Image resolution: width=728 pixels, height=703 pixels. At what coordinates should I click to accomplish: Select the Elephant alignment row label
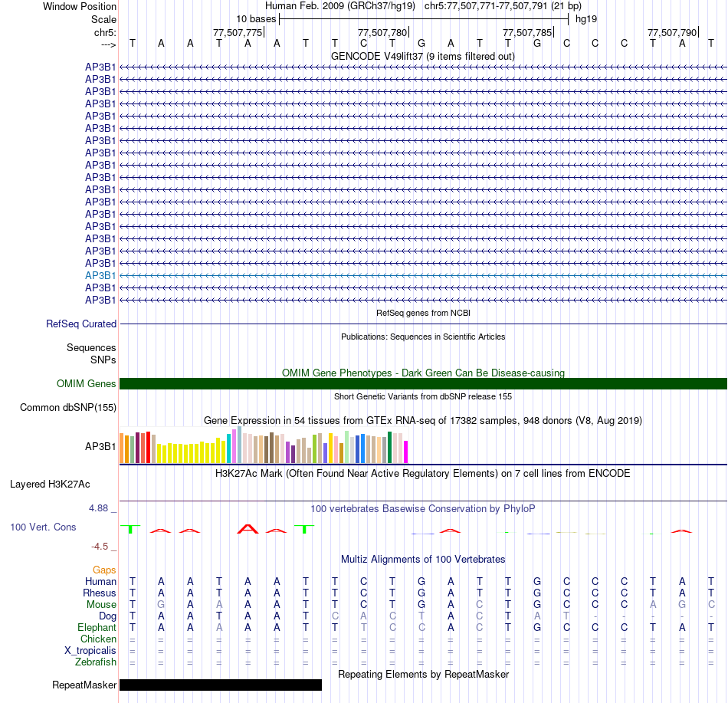(97, 627)
